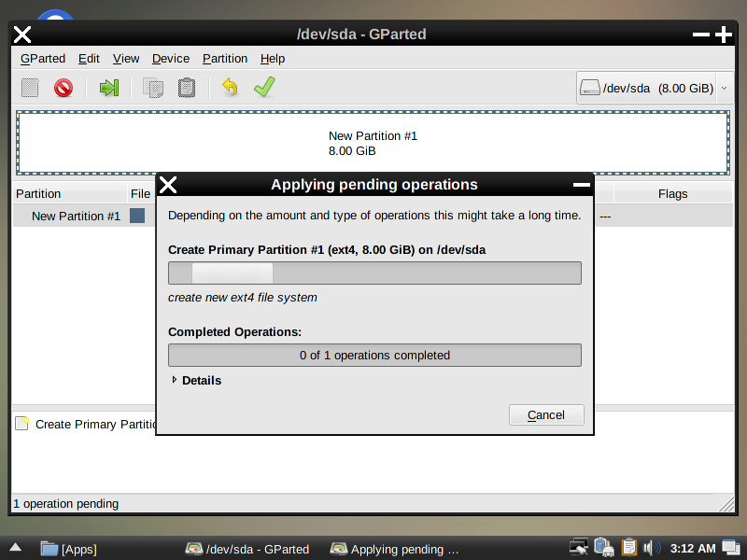Image resolution: width=747 pixels, height=560 pixels.
Task: Click the '1 operation pending' status text
Action: click(65, 504)
